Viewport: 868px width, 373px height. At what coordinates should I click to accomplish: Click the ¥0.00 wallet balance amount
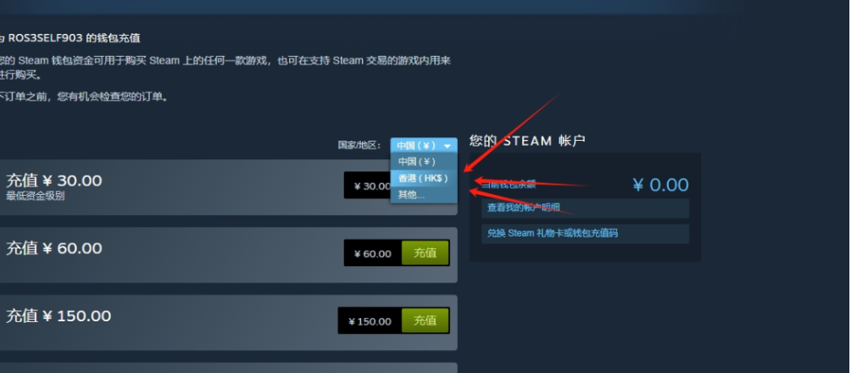[x=661, y=185]
